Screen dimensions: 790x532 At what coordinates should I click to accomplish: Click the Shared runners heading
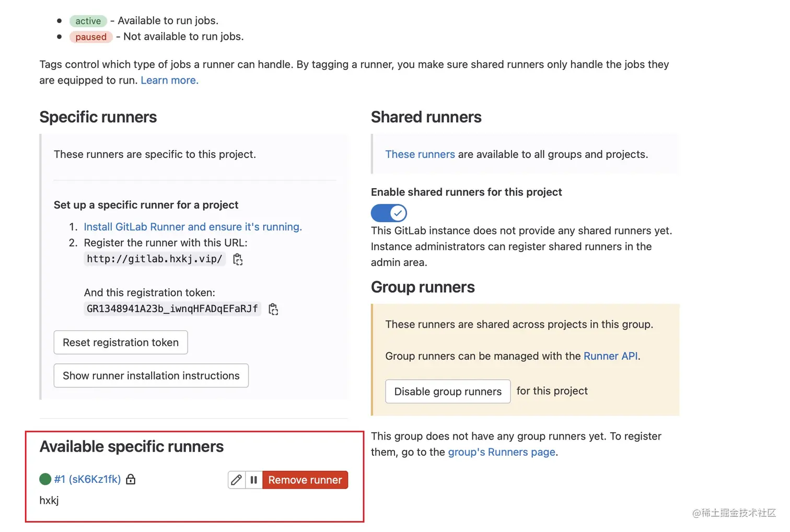point(426,117)
